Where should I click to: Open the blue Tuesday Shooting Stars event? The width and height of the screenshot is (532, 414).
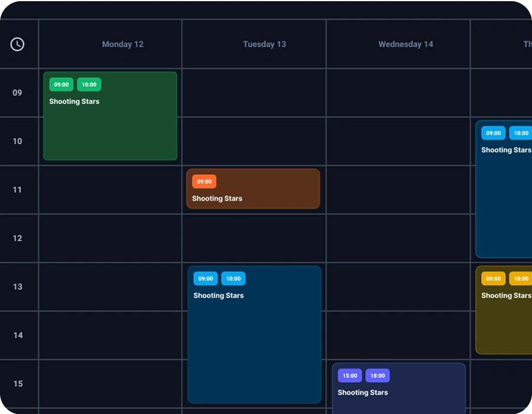click(254, 335)
